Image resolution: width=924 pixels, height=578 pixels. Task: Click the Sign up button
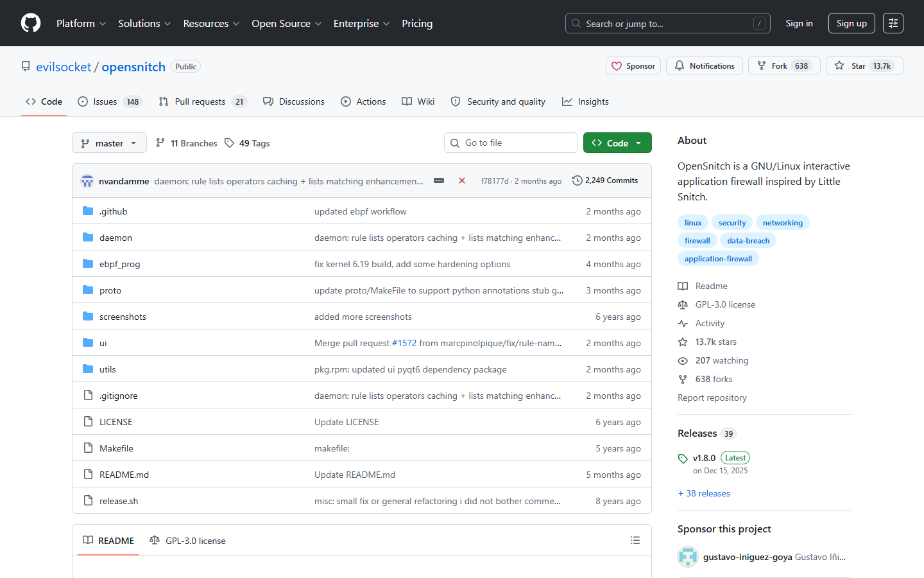pyautogui.click(x=851, y=23)
